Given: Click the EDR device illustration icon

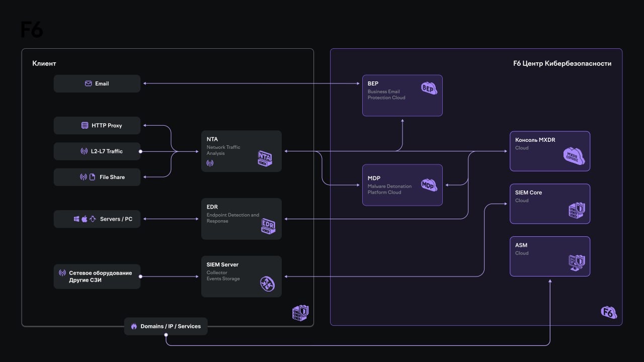Looking at the screenshot, I should pyautogui.click(x=268, y=225).
